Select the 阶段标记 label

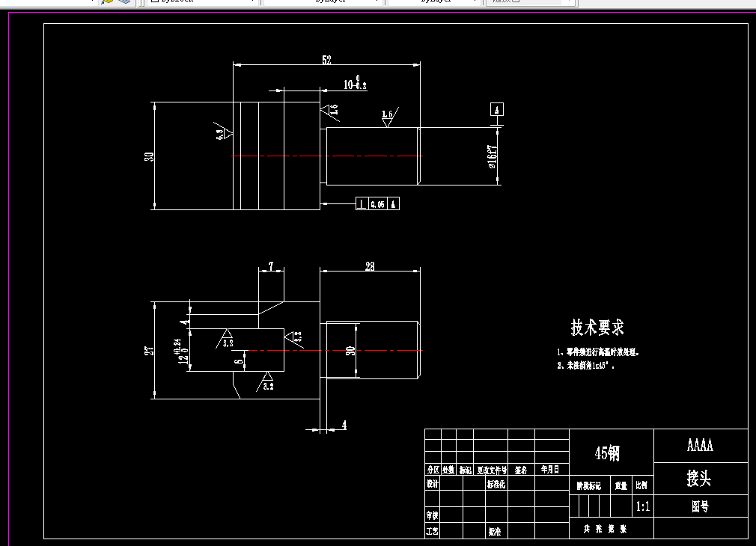(588, 485)
